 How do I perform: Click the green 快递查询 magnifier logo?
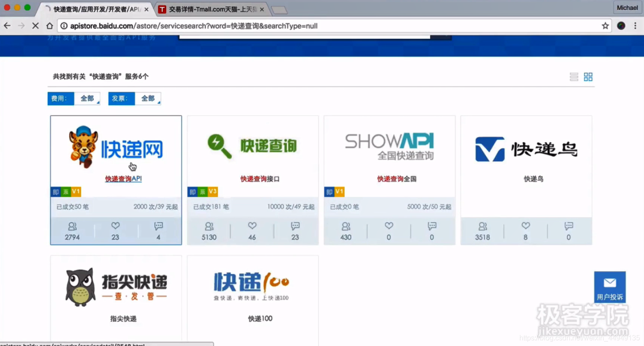252,146
